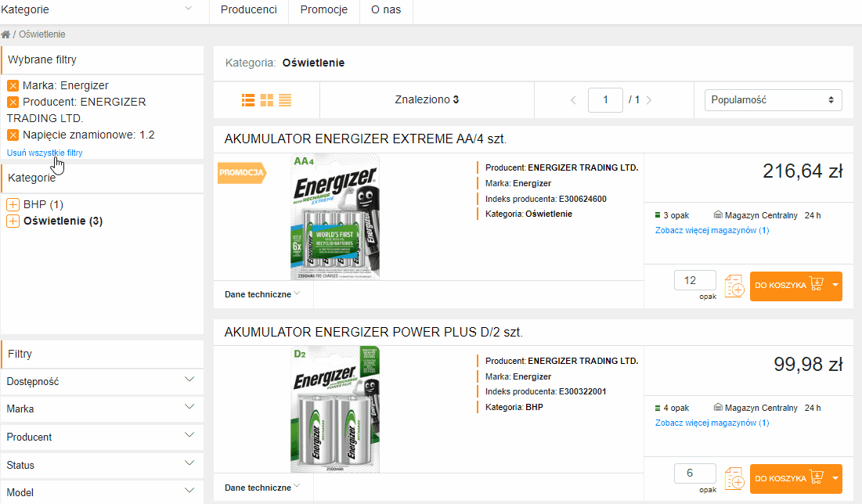Click the page number input field
Screen dimensions: 862x504
tap(605, 100)
